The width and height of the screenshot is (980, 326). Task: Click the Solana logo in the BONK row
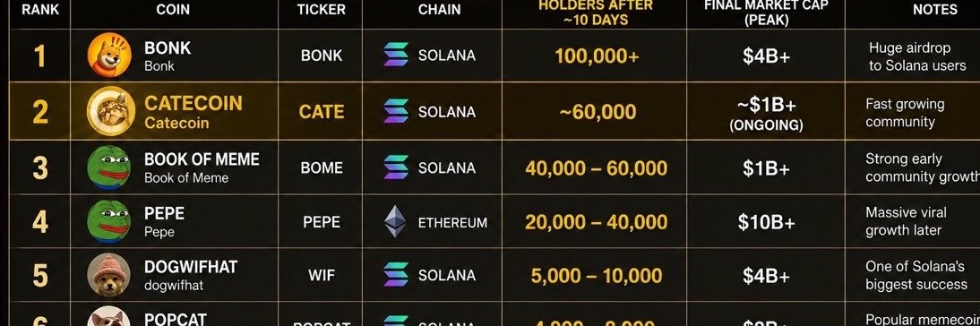(396, 55)
